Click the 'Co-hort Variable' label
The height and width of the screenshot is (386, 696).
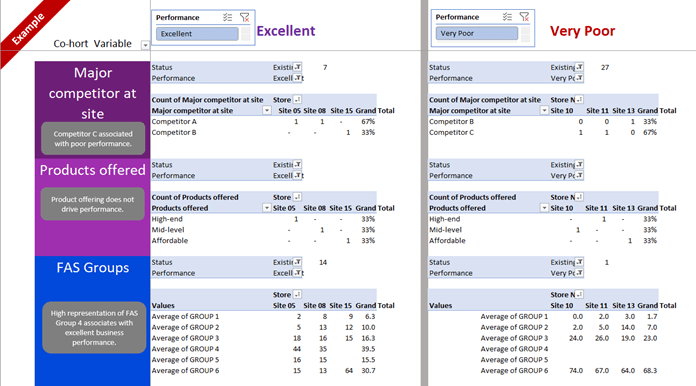pos(92,43)
